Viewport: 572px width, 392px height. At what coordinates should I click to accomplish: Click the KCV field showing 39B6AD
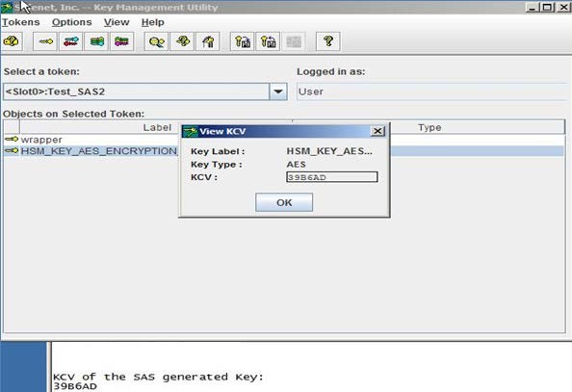click(x=332, y=177)
